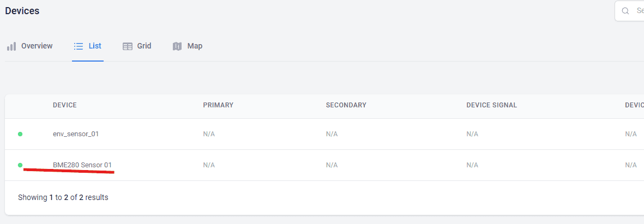Click Primary N/A value for env_sensor_01
This screenshot has height=224, width=644.
209,134
